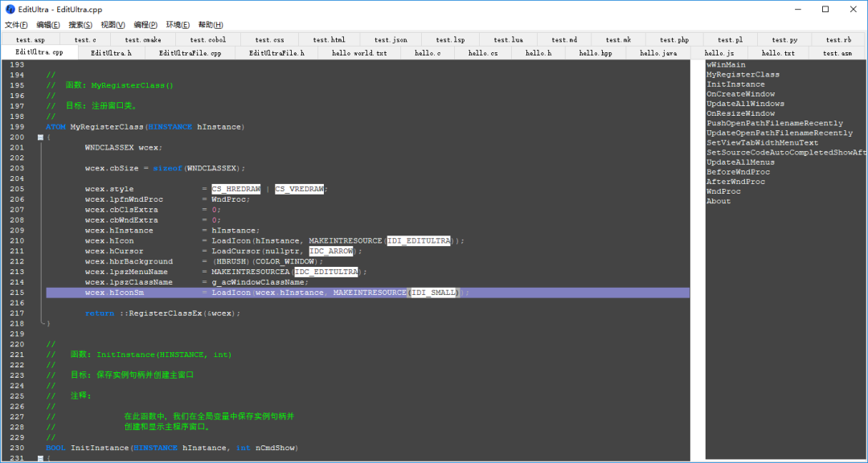Open the 文件(F) menu
The width and height of the screenshot is (868, 463).
coord(16,25)
